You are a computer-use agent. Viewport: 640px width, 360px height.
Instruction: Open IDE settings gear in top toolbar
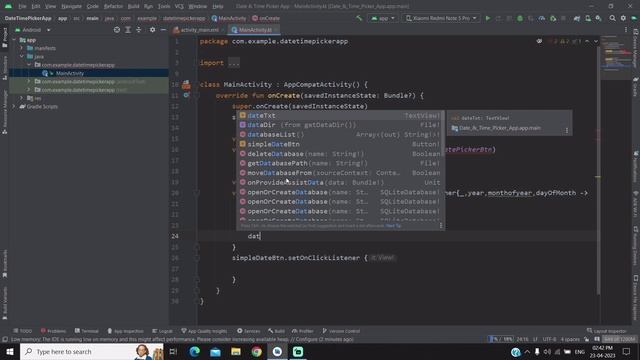pos(623,18)
